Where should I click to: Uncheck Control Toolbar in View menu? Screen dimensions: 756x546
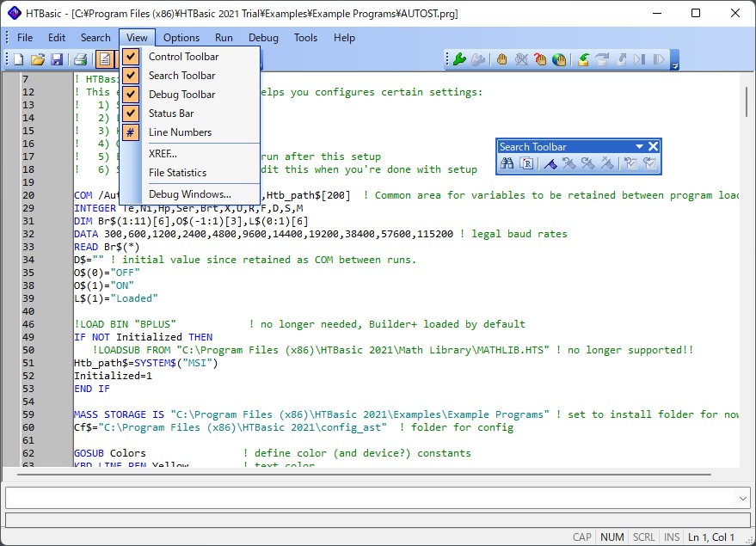click(190, 57)
